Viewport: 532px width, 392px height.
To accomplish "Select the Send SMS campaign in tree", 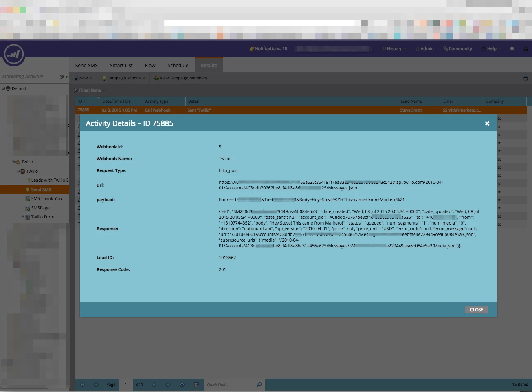I will tap(41, 189).
